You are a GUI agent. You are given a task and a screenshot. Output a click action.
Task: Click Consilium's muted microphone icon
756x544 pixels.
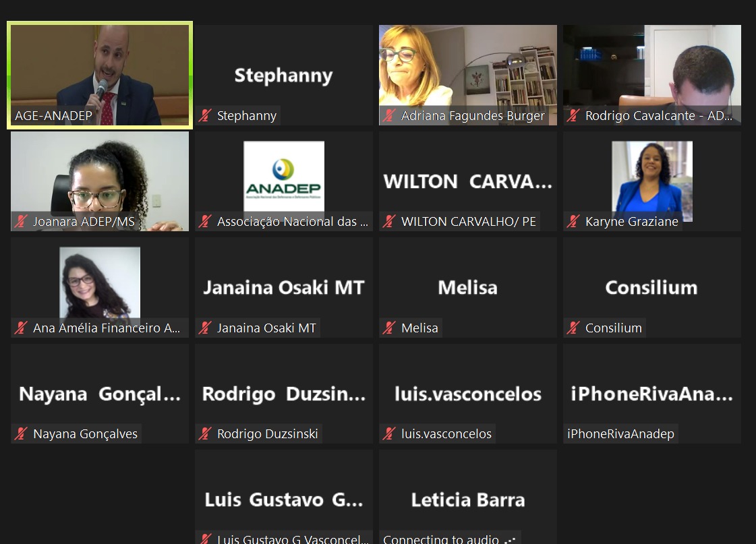pos(573,328)
